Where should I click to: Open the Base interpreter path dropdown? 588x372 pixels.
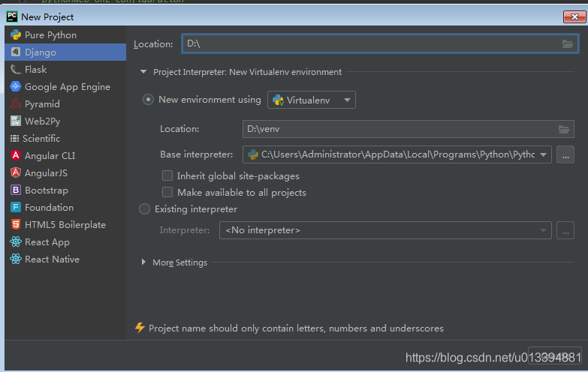(x=397, y=154)
